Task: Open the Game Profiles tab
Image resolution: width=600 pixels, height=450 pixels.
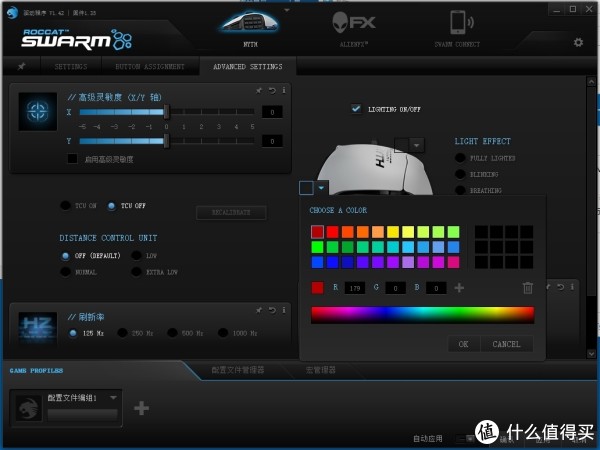Action: [36, 370]
